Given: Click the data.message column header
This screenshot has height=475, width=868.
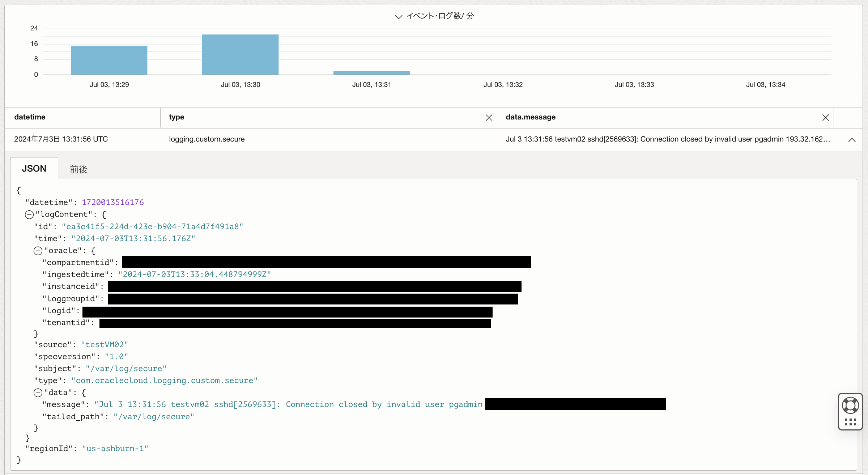Looking at the screenshot, I should (x=530, y=117).
